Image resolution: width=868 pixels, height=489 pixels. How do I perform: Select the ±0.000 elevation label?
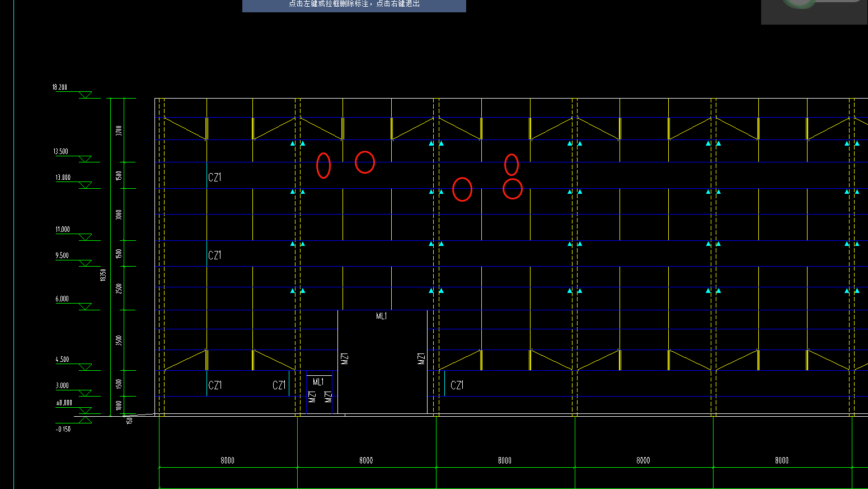[64, 402]
